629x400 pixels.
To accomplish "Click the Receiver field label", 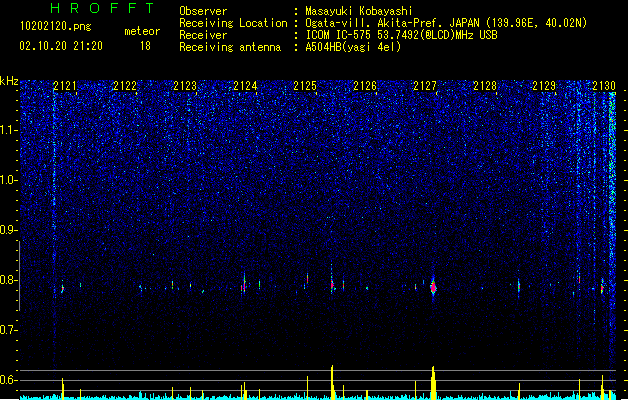I will pyautogui.click(x=203, y=35).
